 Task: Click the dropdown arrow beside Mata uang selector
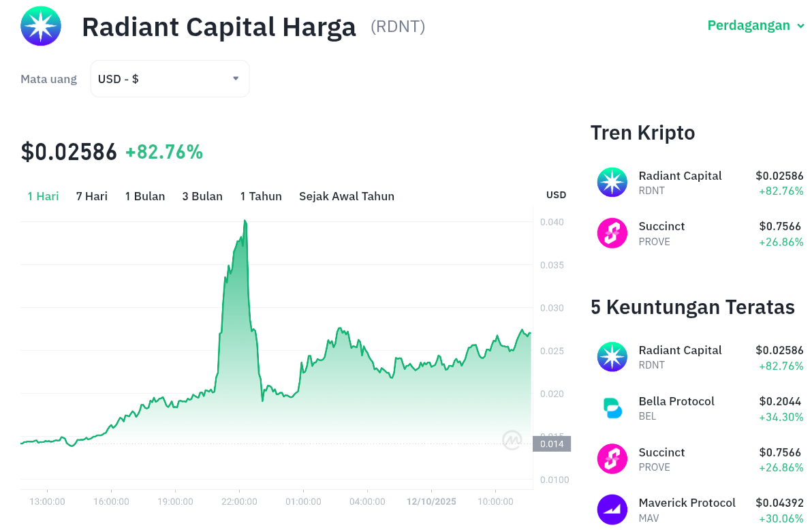(x=235, y=78)
